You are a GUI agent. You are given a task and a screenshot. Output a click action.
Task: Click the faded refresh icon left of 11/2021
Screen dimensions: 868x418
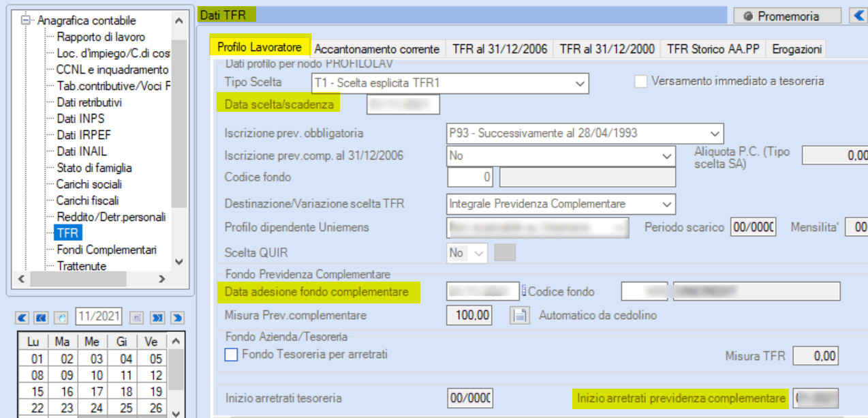point(61,318)
